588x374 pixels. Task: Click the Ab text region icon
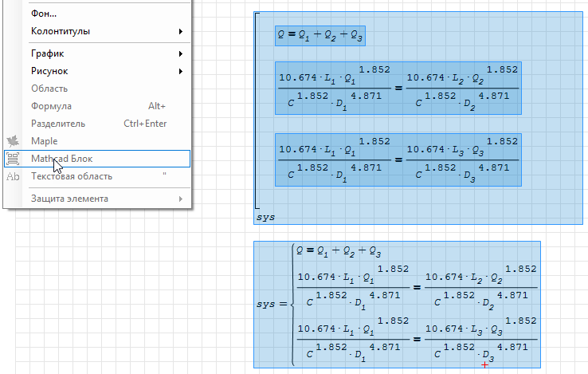13,176
